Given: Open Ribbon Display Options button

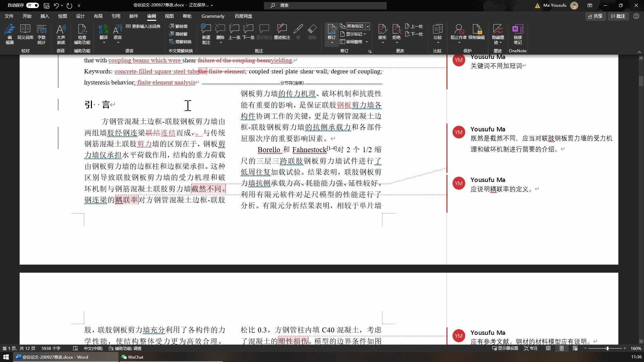Looking at the screenshot, I should [590, 5].
